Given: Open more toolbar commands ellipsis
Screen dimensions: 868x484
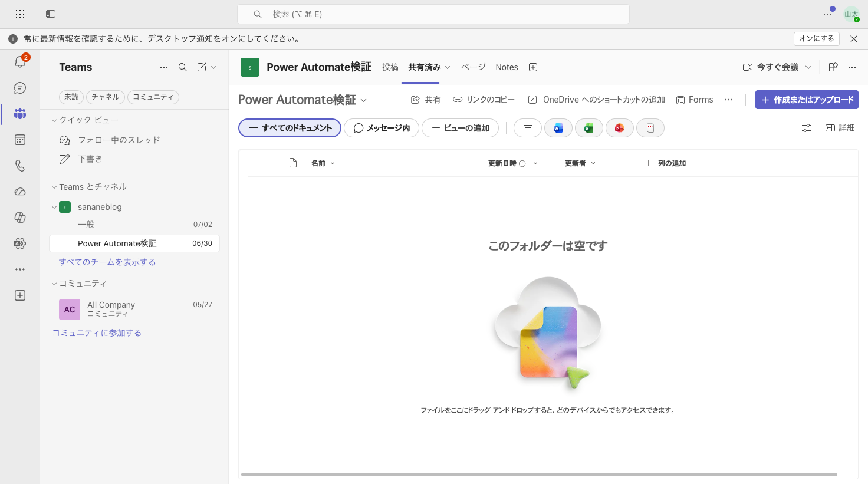Looking at the screenshot, I should [729, 100].
